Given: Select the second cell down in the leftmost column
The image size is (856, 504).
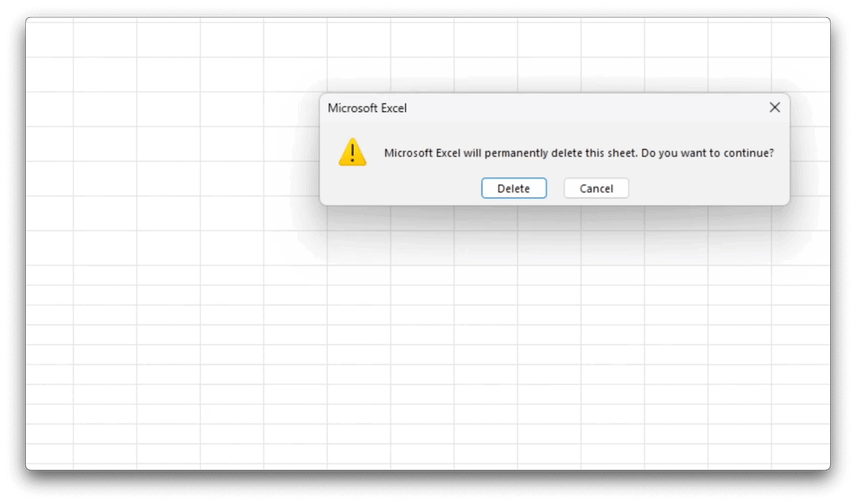Looking at the screenshot, I should 49,75.
